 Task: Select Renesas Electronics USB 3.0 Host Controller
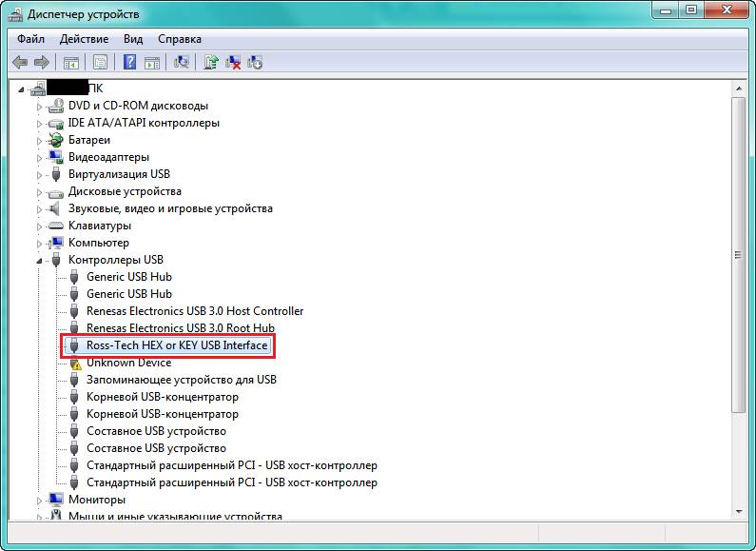click(x=195, y=311)
